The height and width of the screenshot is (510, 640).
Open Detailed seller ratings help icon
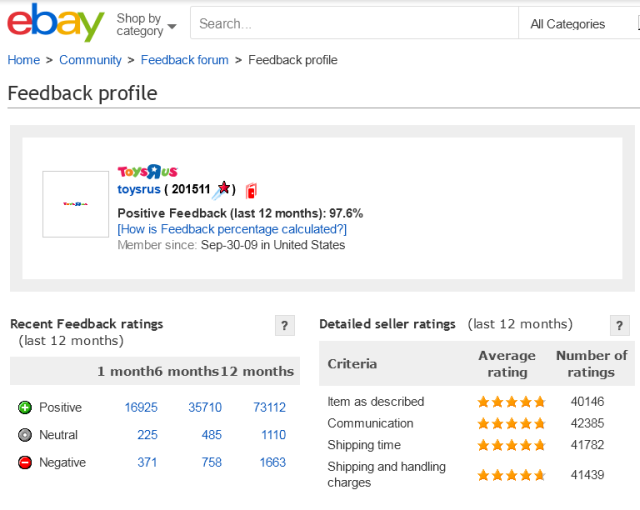pyautogui.click(x=620, y=325)
